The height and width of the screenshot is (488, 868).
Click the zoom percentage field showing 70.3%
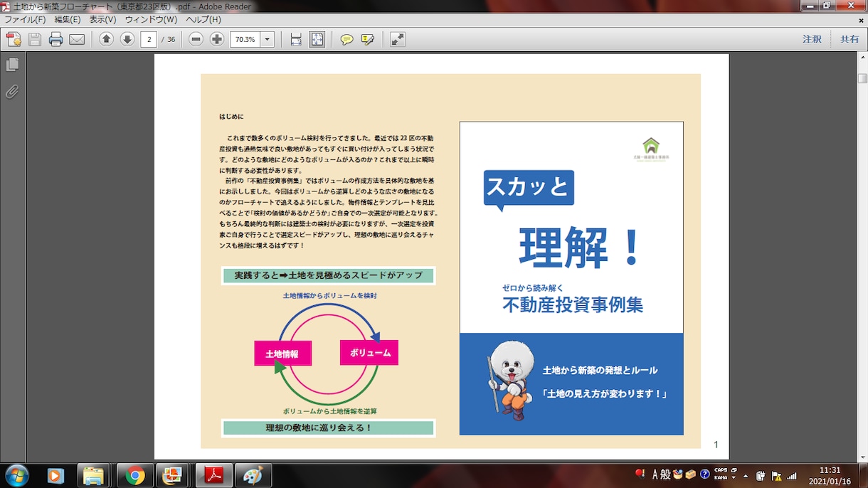tap(245, 40)
